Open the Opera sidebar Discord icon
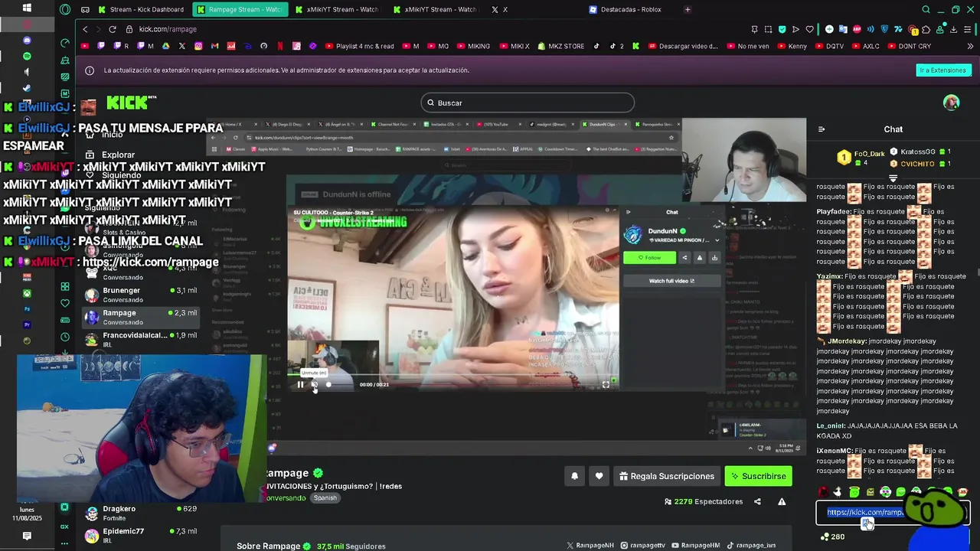Screen dimensions: 980x551 pyautogui.click(x=27, y=40)
